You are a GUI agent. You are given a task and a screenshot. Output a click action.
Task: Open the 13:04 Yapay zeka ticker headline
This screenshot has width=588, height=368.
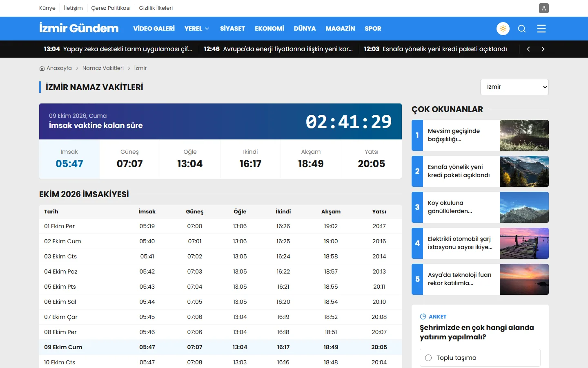click(118, 49)
